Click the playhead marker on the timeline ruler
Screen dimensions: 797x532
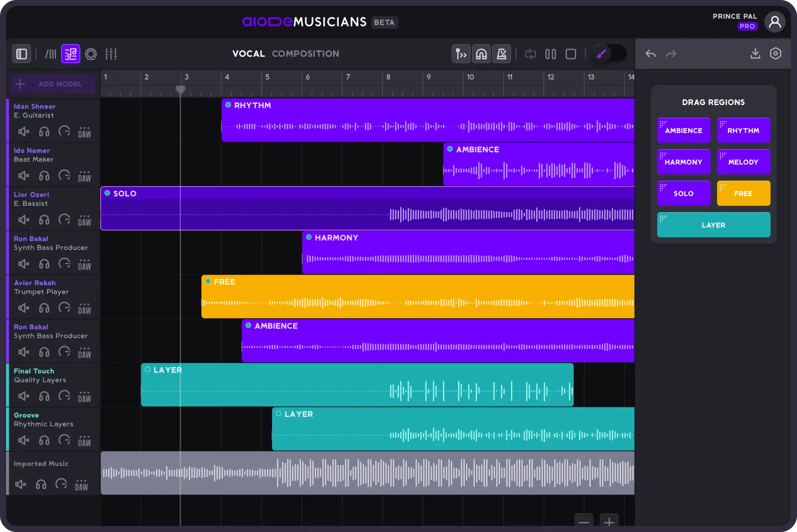pyautogui.click(x=181, y=89)
